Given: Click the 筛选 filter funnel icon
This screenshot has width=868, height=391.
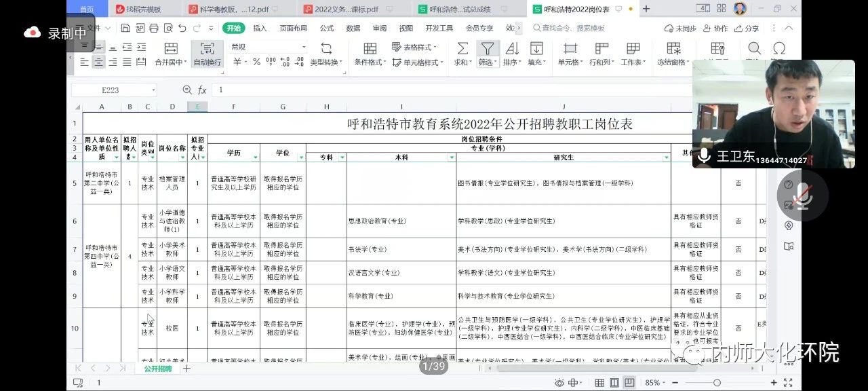Looking at the screenshot, I should (487, 49).
